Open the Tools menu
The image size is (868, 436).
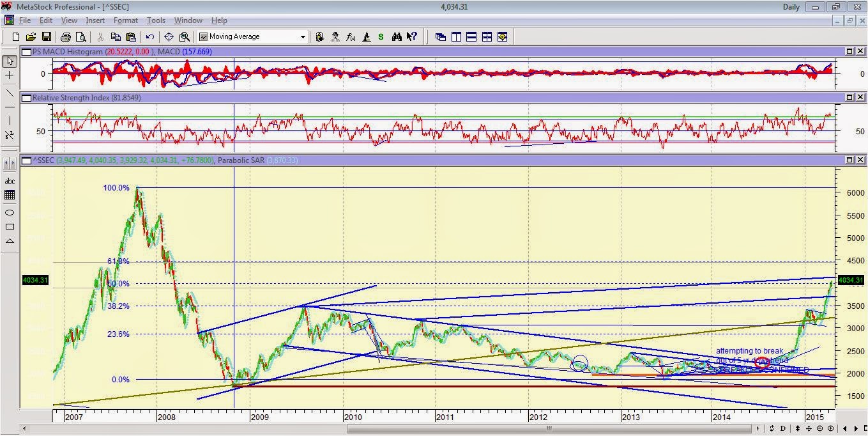[x=156, y=21]
